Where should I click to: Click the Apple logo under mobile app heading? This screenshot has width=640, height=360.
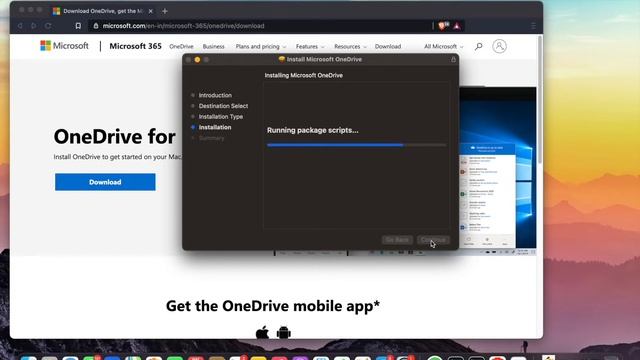click(x=262, y=333)
